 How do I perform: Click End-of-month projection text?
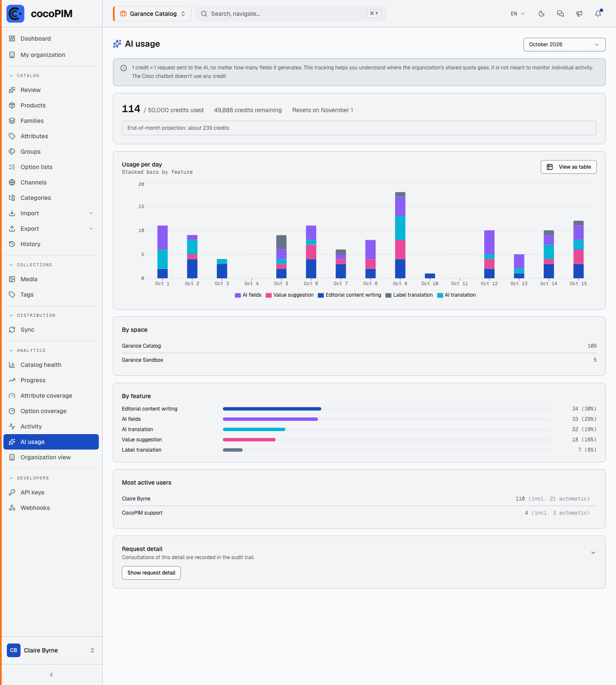(x=178, y=128)
